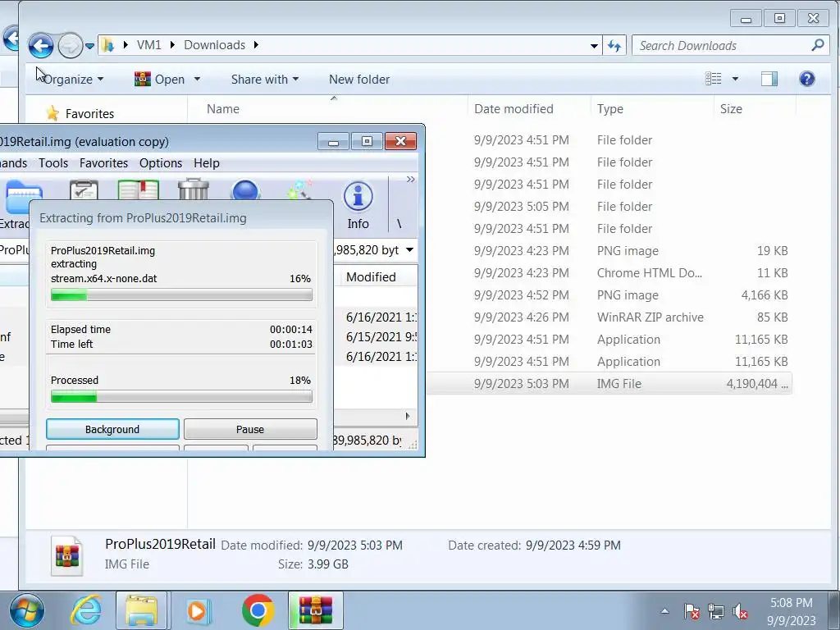840x630 pixels.
Task: Click the Processed progress bar at 18%
Action: click(181, 396)
